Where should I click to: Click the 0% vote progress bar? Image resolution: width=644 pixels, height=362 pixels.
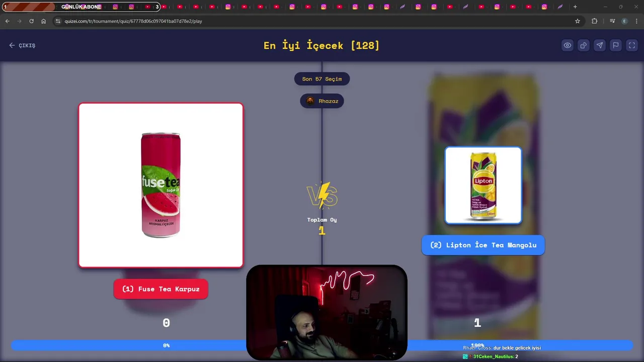166,345
